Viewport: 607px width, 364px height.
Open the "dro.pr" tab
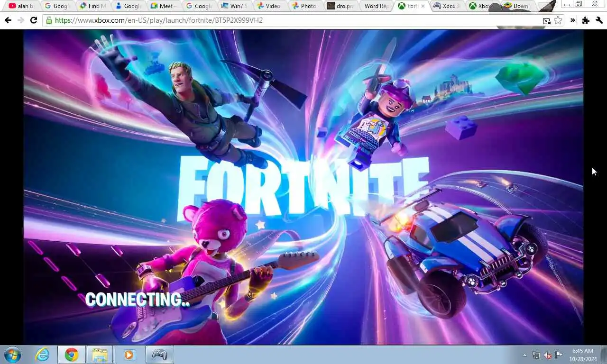pos(340,6)
